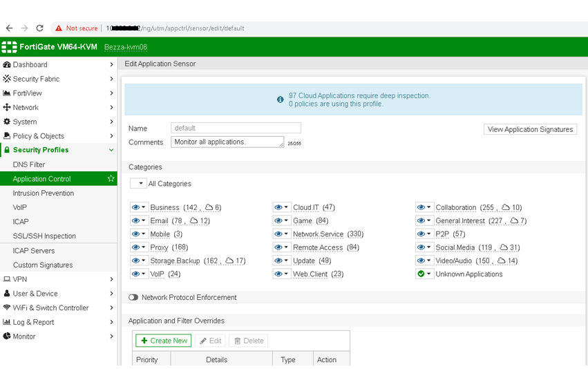Click the favorite star beside Application Control

click(111, 179)
